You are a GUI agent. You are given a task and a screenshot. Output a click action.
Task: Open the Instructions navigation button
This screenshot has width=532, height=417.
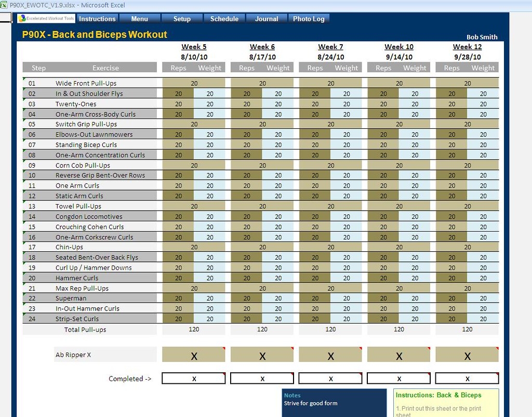(97, 19)
